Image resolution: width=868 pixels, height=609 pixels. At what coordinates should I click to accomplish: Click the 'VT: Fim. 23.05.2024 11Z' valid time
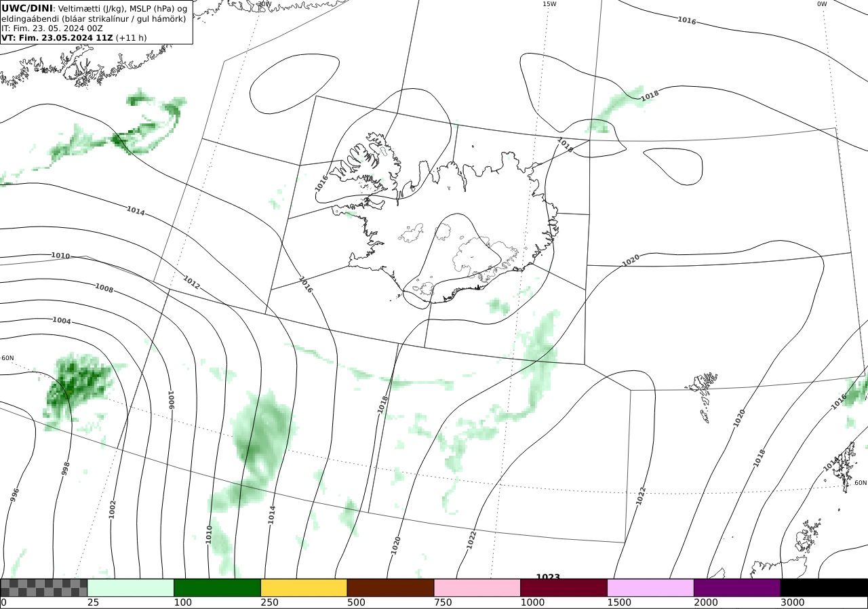(57, 38)
